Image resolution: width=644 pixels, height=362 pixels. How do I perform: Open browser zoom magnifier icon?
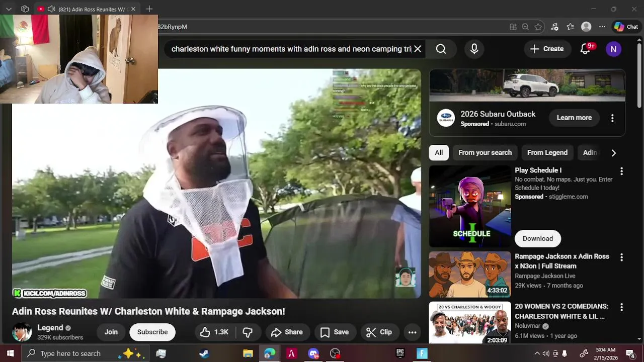click(x=525, y=27)
